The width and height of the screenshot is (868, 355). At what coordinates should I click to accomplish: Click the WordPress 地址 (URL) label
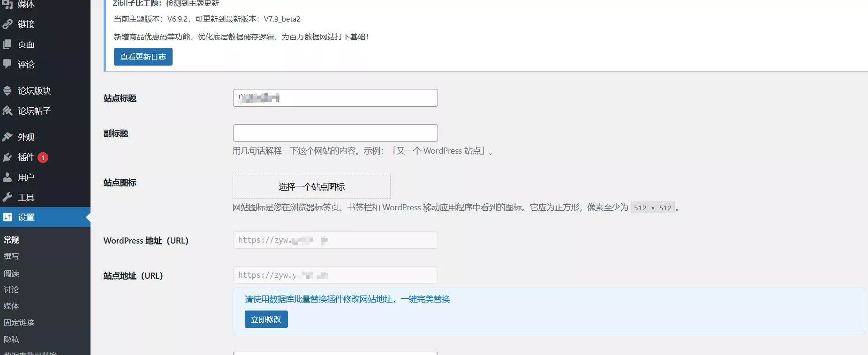point(146,241)
